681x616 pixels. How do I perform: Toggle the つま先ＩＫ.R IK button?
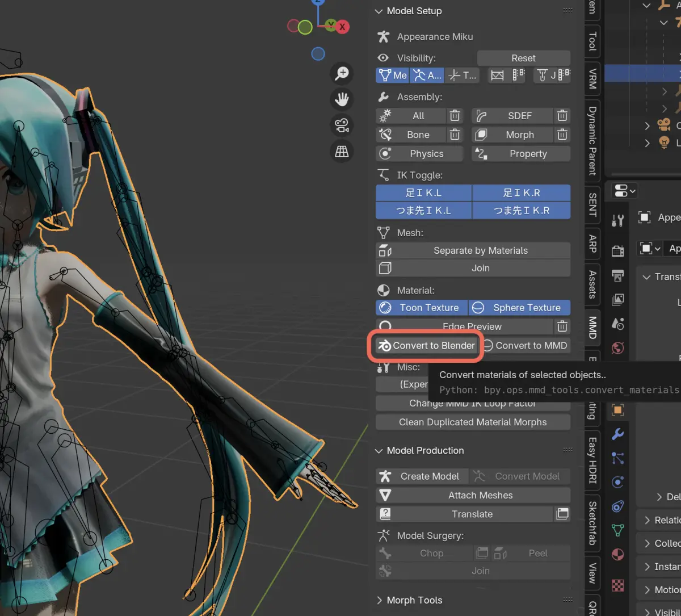(522, 211)
